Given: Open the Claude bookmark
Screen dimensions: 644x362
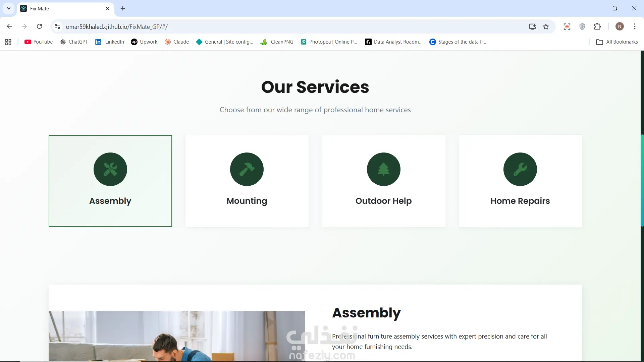Looking at the screenshot, I should [x=177, y=42].
